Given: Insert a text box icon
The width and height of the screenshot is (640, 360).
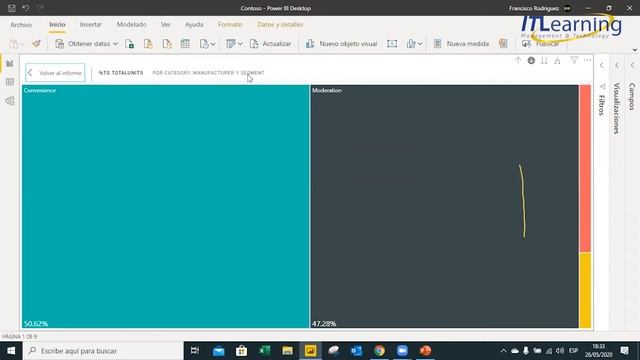Looking at the screenshot, I should point(392,44).
